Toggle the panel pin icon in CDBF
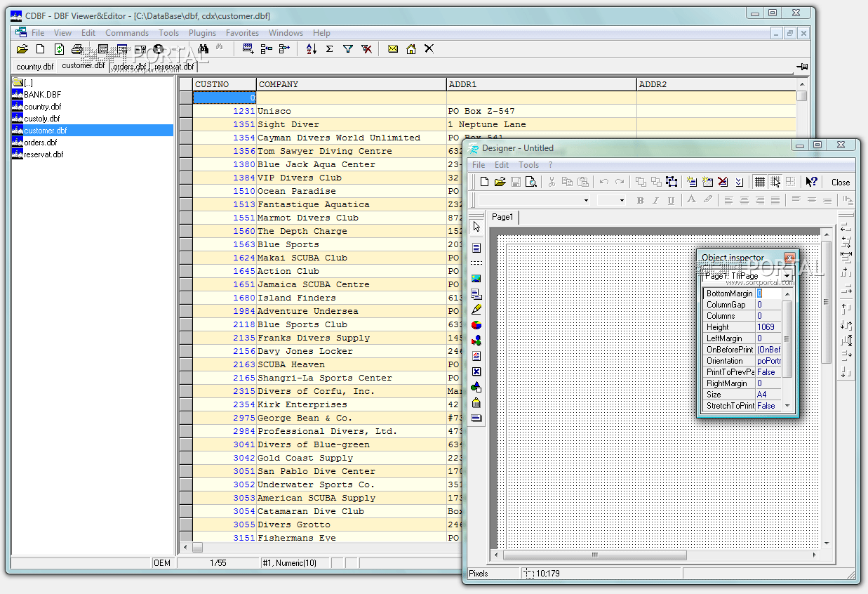Image resolution: width=868 pixels, height=594 pixels. (x=802, y=66)
